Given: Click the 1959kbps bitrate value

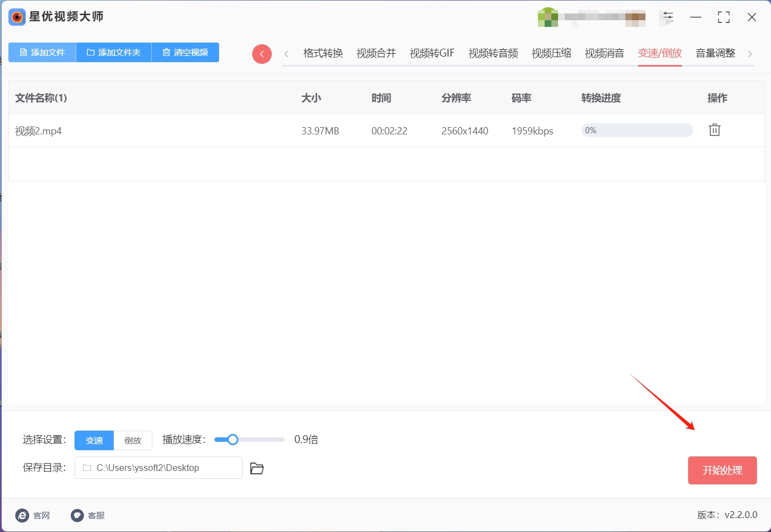Looking at the screenshot, I should point(532,131).
